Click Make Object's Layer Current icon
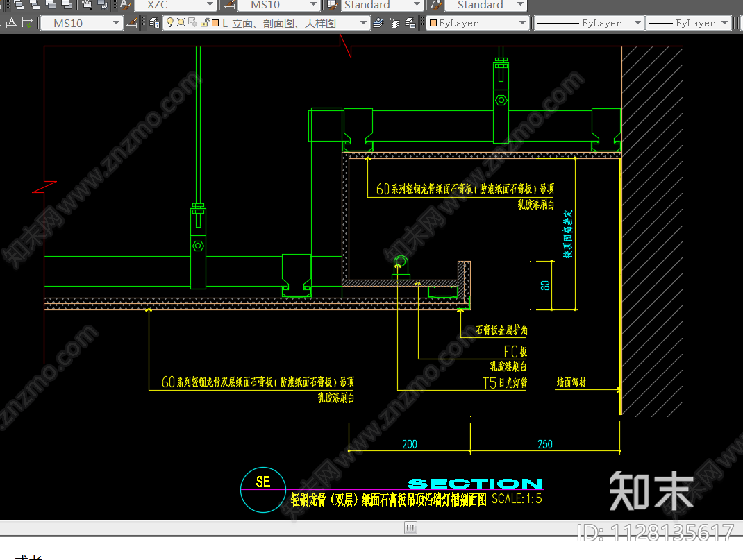The image size is (743, 560). (378, 23)
